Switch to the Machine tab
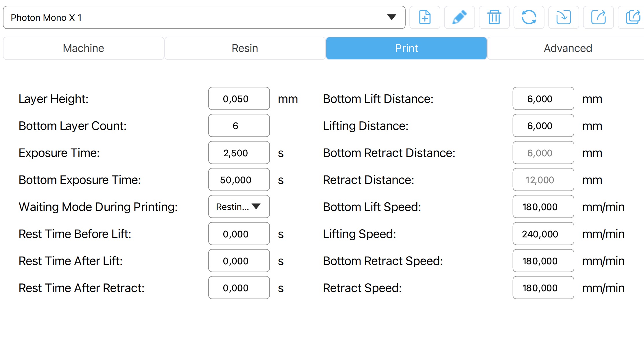644x348 pixels. (x=84, y=48)
